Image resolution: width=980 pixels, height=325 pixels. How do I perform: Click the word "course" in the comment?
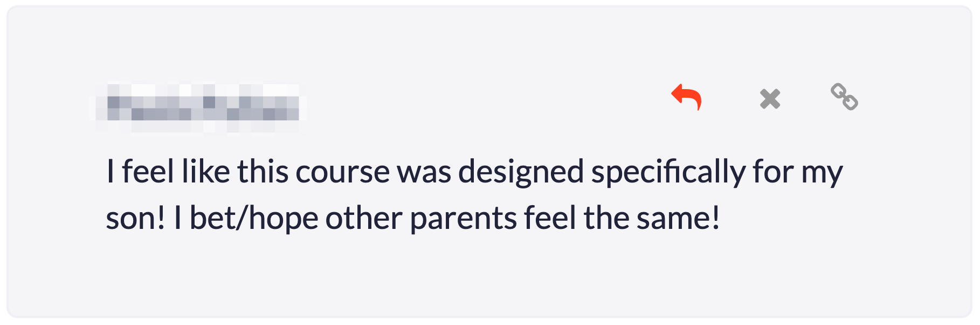(342, 172)
